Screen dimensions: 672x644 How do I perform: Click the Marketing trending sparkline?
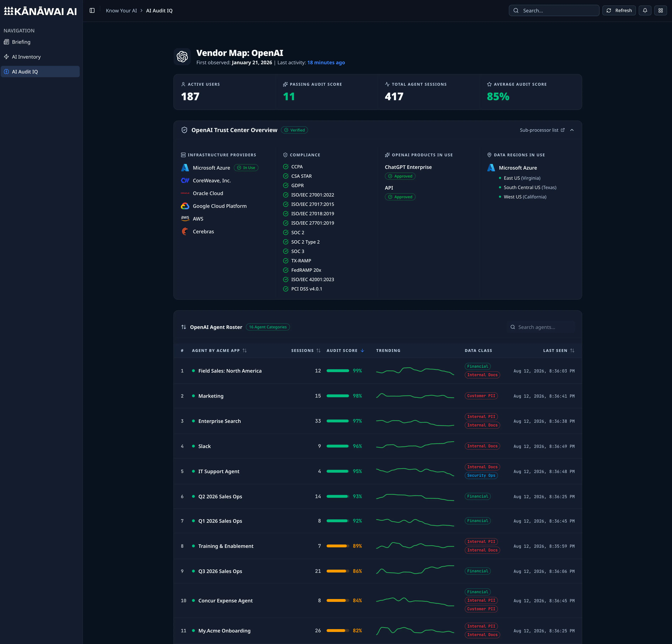(415, 396)
